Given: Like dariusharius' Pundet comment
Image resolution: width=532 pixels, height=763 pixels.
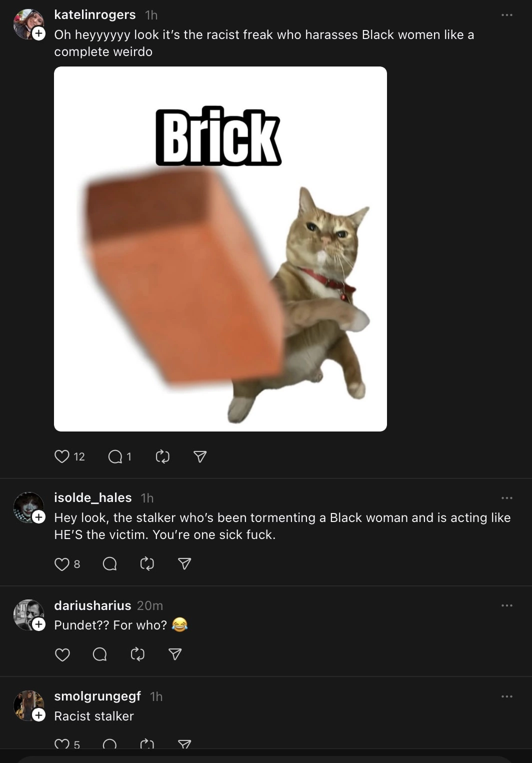Looking at the screenshot, I should [x=62, y=654].
